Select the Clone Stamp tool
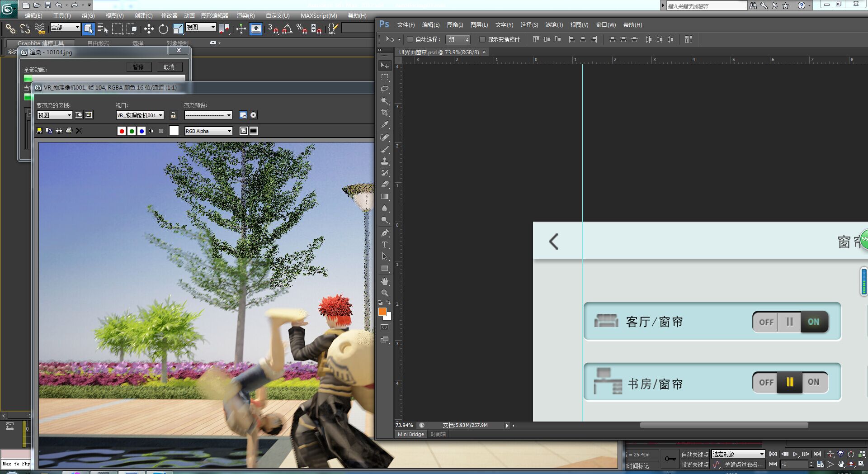 tap(385, 161)
